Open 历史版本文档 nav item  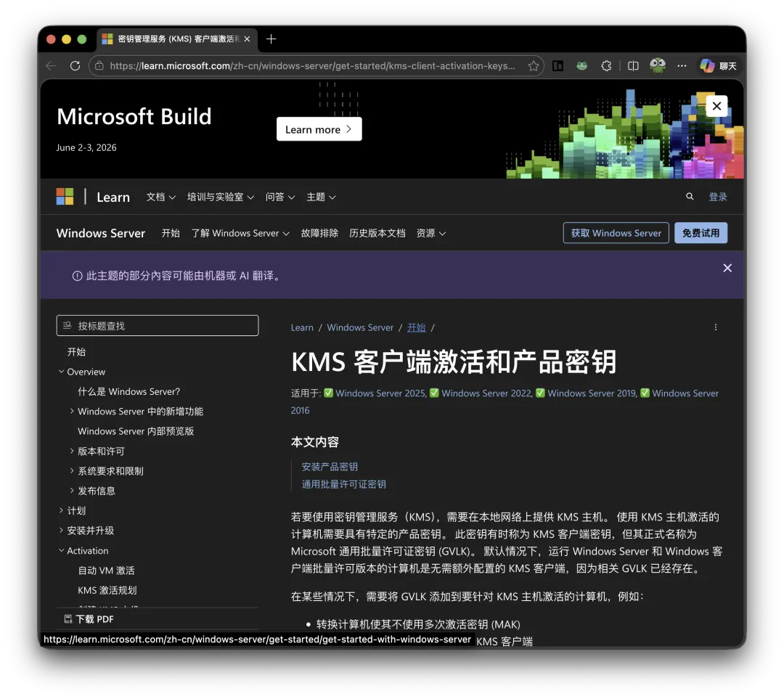377,233
